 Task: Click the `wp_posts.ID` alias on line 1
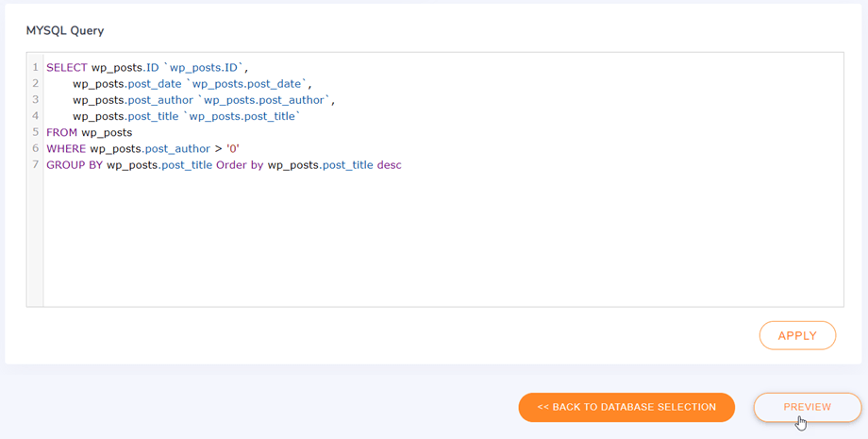(x=204, y=68)
